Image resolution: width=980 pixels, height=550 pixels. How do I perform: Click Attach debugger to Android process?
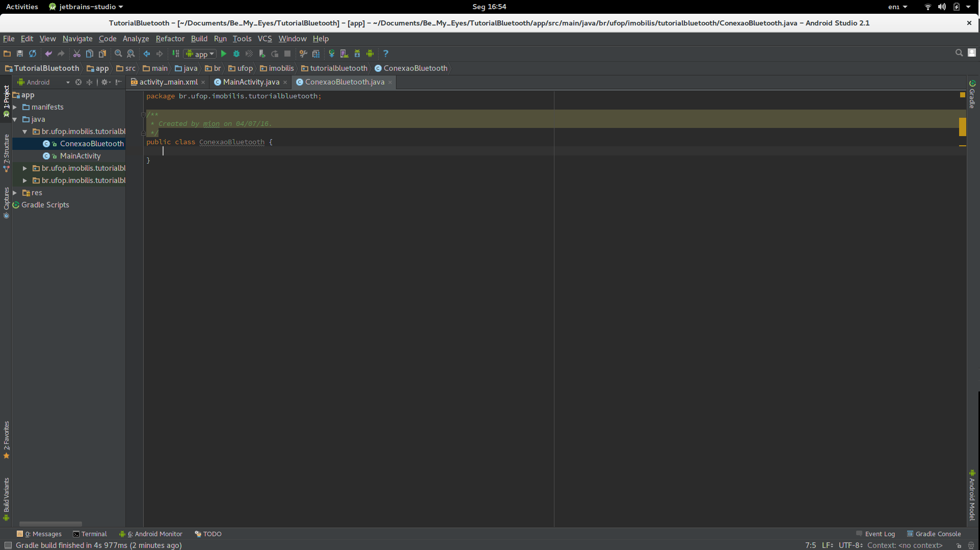coord(262,54)
